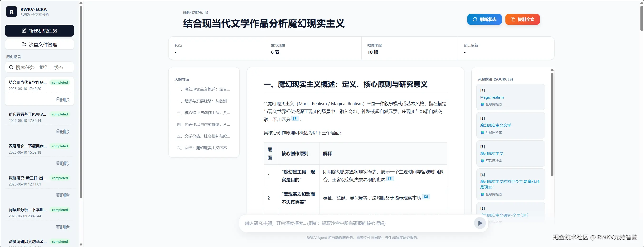The width and height of the screenshot is (644, 247).
Task: Delete the 深度研究"新三样" history record
Action: pyautogui.click(x=63, y=195)
